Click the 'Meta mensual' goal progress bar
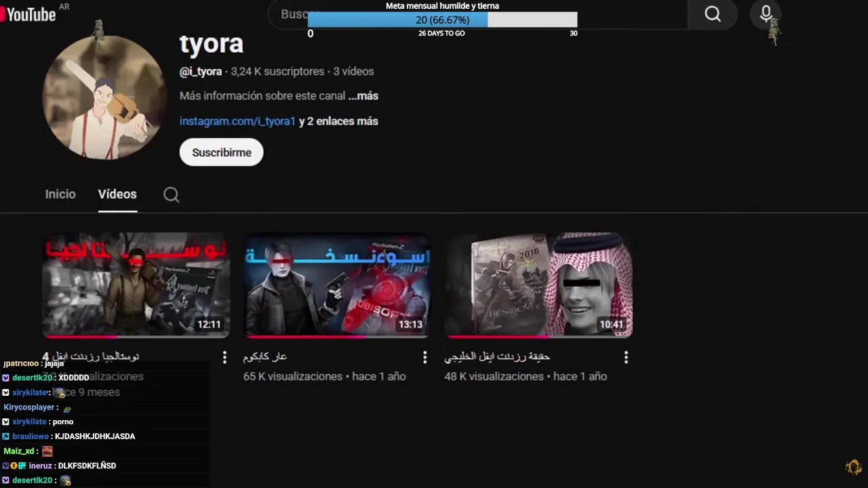Viewport: 868px width, 488px height. tap(442, 20)
